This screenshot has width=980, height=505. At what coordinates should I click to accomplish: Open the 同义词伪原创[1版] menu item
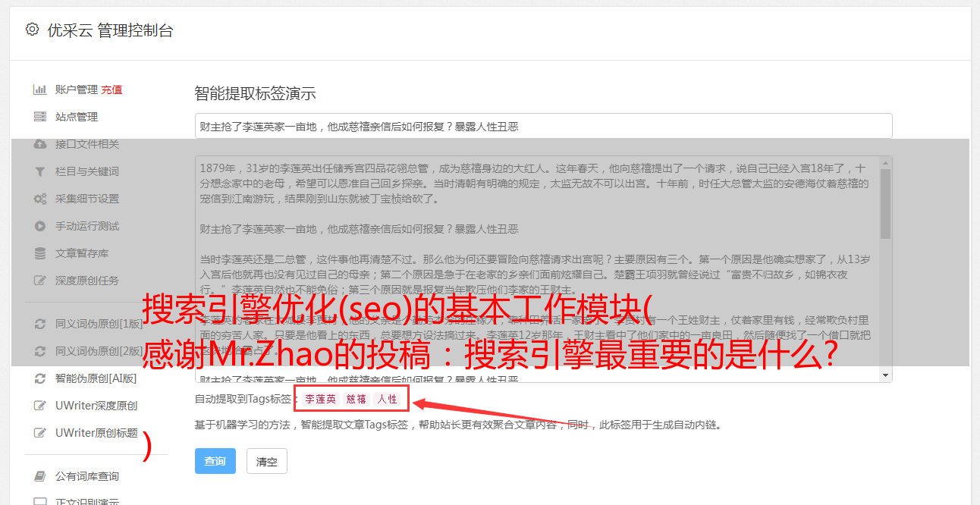[x=99, y=324]
